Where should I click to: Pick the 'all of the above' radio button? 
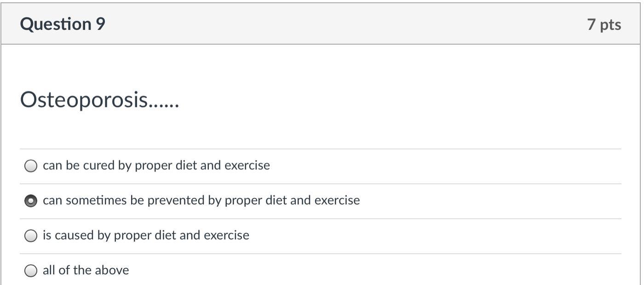pos(31,271)
